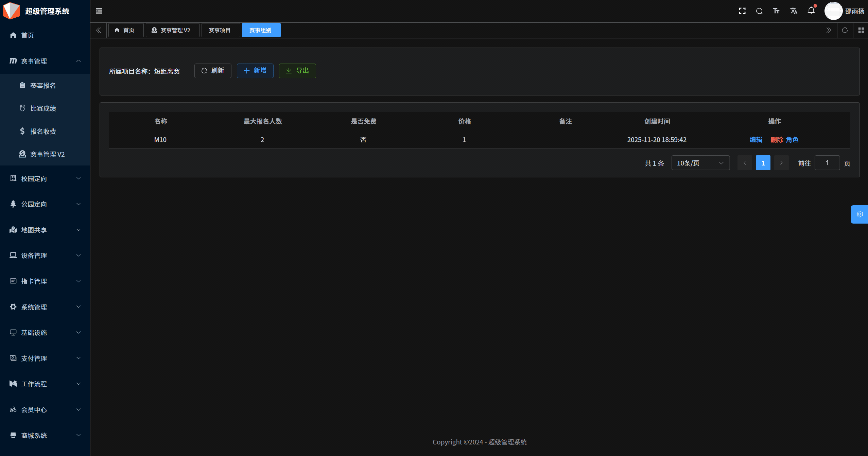The height and width of the screenshot is (456, 868).
Task: Click the tab bar refresh icon
Action: (845, 30)
